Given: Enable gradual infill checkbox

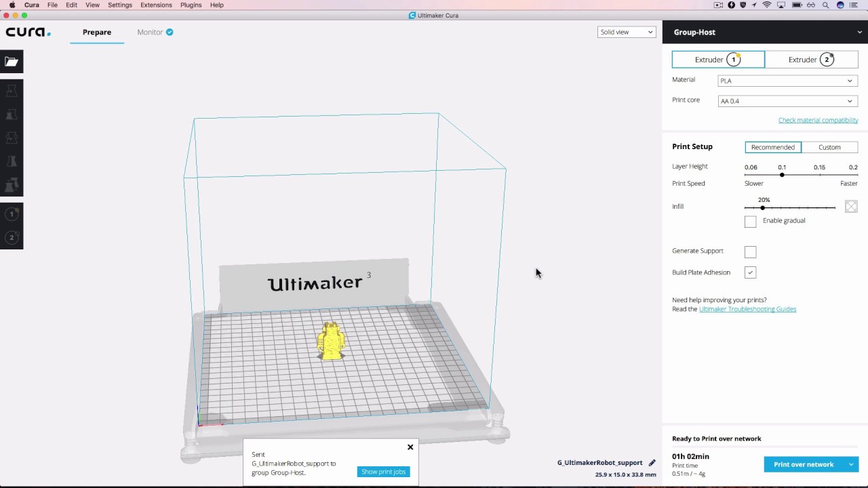Looking at the screenshot, I should click(750, 222).
